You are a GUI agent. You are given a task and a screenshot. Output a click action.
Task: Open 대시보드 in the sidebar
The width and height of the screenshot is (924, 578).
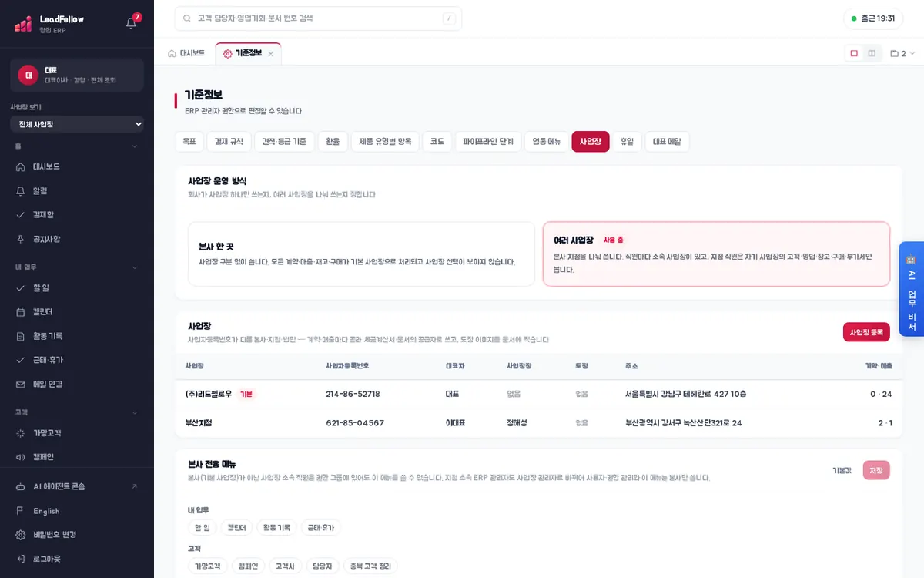[x=77, y=166]
